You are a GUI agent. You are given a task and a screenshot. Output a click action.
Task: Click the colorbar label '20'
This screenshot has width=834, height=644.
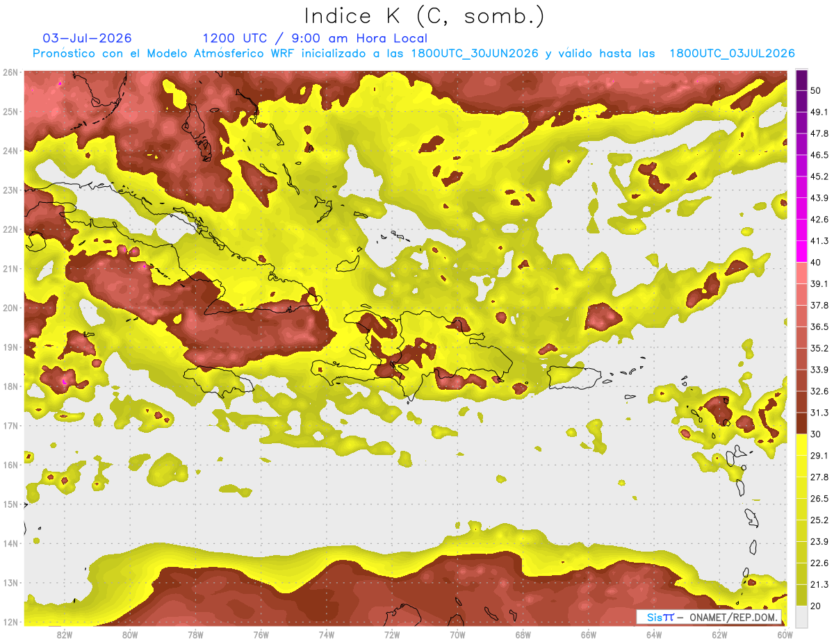pos(816,605)
